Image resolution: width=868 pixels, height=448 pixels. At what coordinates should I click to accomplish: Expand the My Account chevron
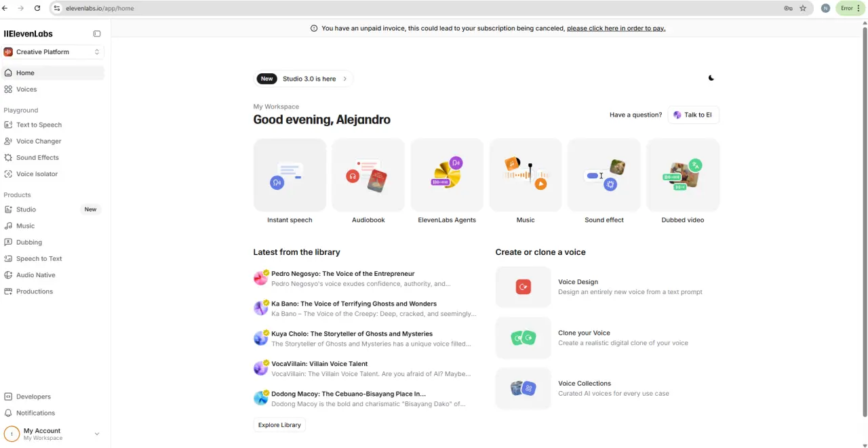(97, 434)
